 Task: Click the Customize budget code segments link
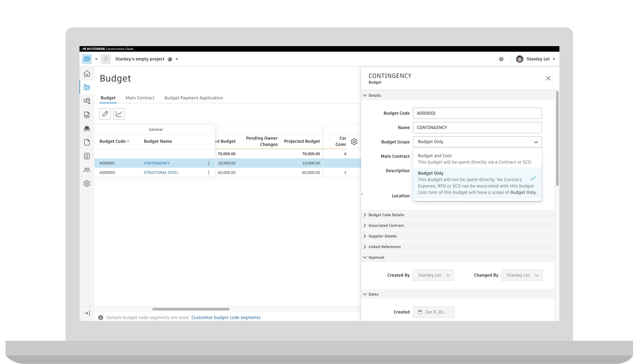(226, 317)
